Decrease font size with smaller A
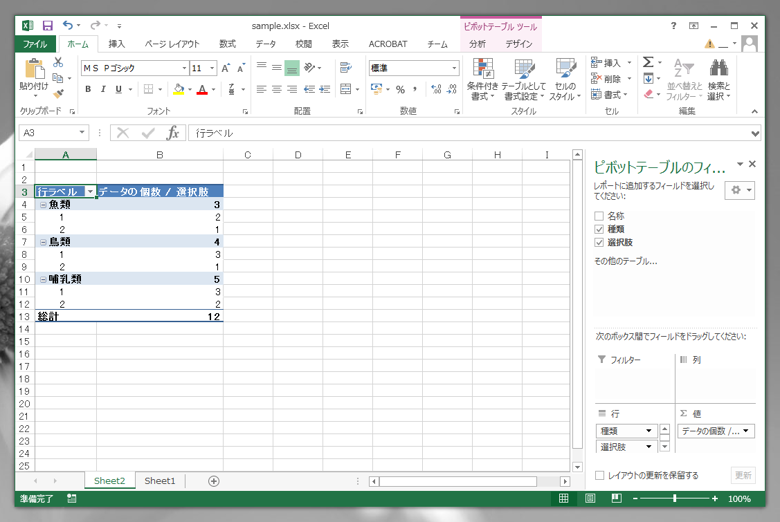 [241, 68]
